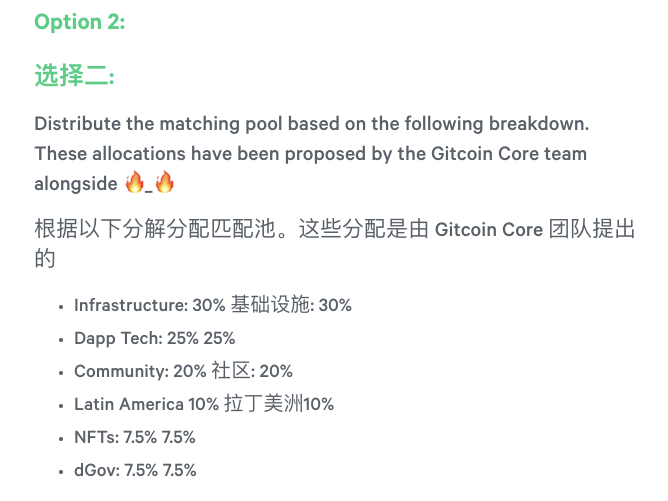Click the Infrastructure 30% list item
This screenshot has height=501, width=668.
[x=213, y=305]
